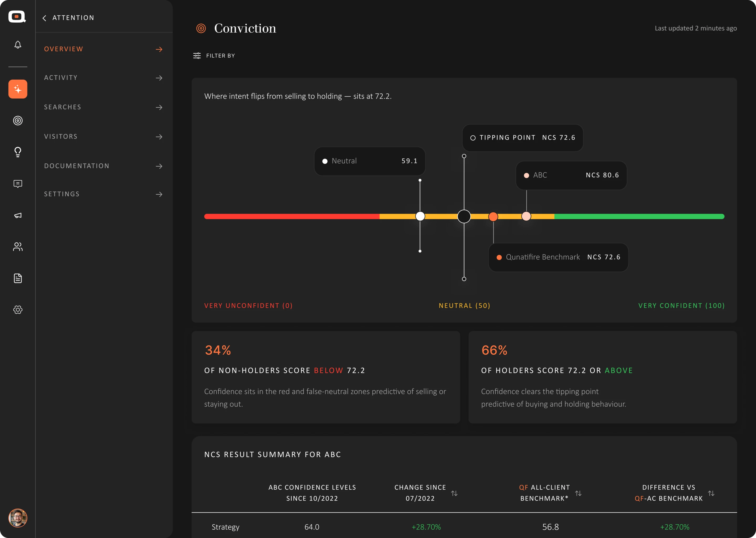The width and height of the screenshot is (756, 538).
Task: Open the notifications bell icon
Action: point(18,45)
